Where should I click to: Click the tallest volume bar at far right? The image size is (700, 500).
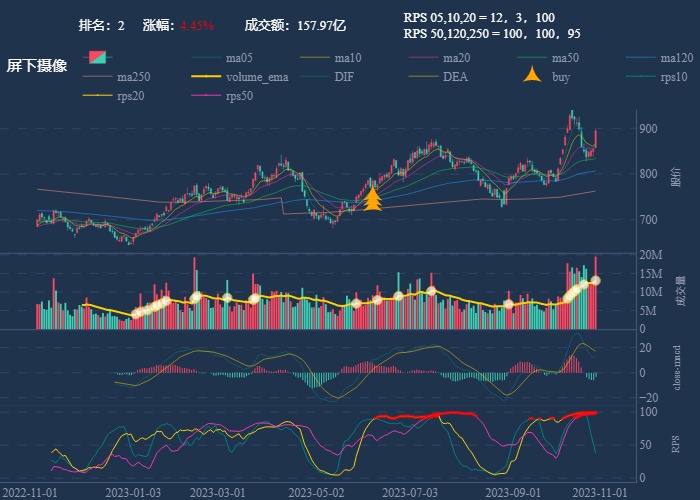pos(596,292)
